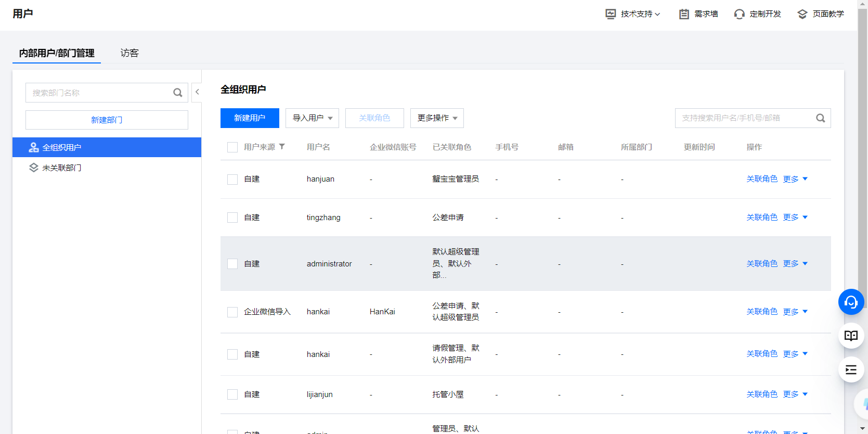
Task: Select 全组织用户 in department tree
Action: pyautogui.click(x=107, y=147)
